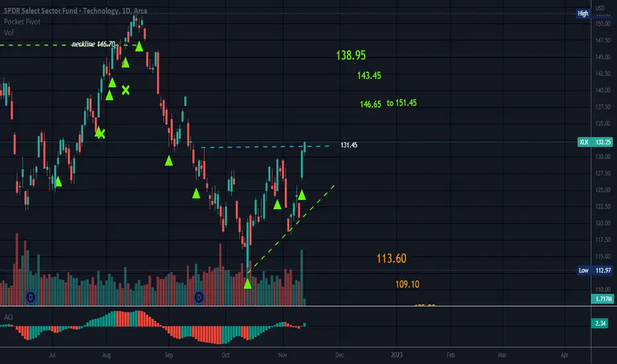Click the triangle at the October low volume bar
The height and width of the screenshot is (364, 617).
coord(248,284)
